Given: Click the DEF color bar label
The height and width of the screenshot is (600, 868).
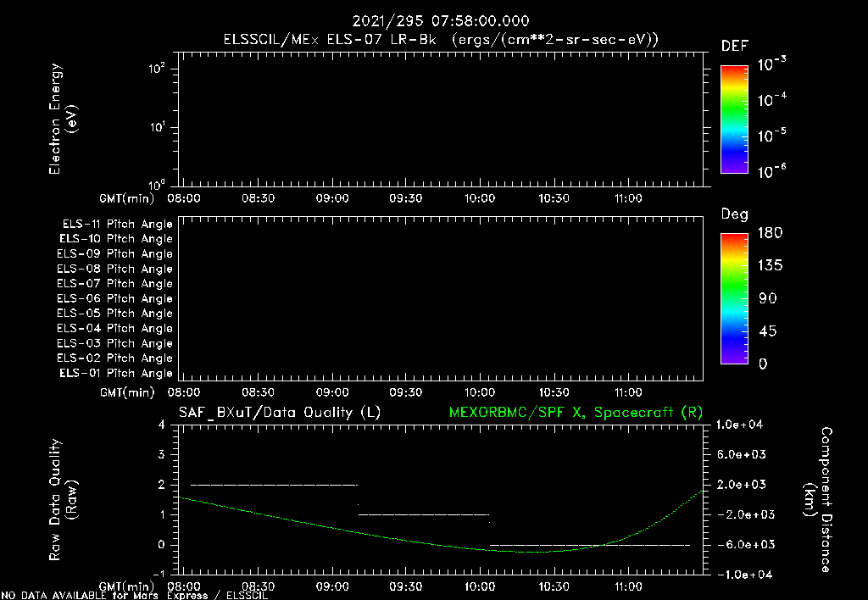Looking at the screenshot, I should [x=735, y=46].
